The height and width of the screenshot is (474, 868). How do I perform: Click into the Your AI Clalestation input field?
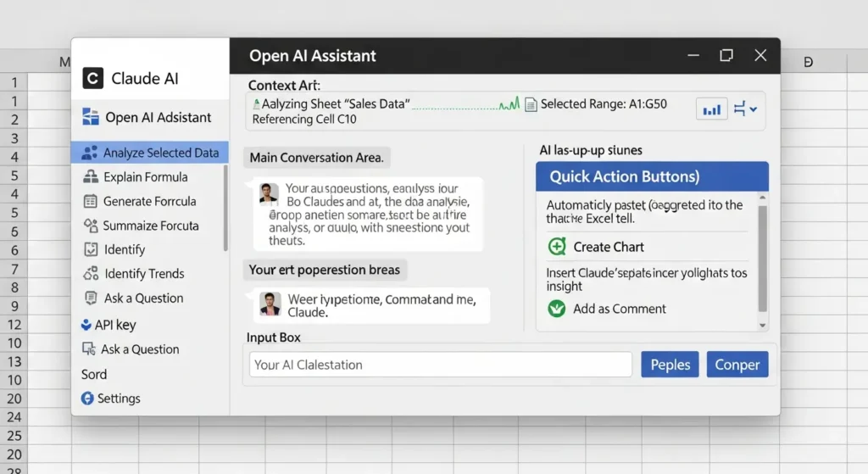click(440, 365)
